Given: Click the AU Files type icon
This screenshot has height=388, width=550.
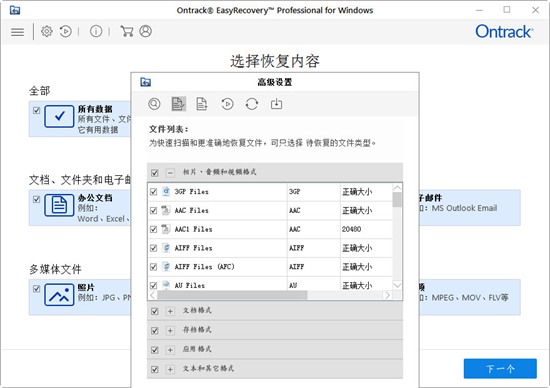Looking at the screenshot, I should [x=166, y=285].
